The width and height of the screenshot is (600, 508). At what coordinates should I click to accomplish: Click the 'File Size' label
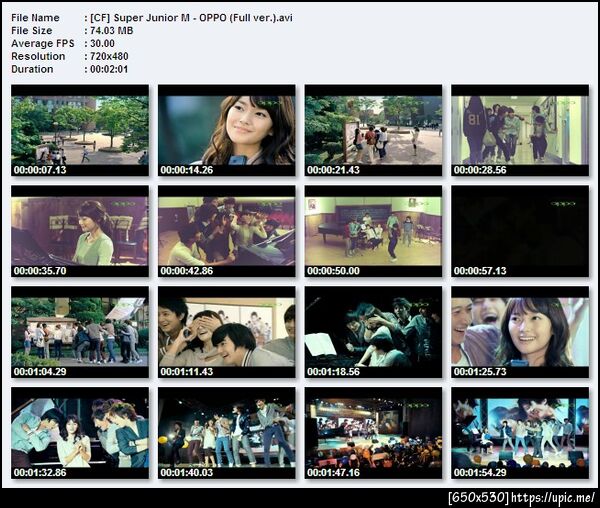pyautogui.click(x=32, y=31)
